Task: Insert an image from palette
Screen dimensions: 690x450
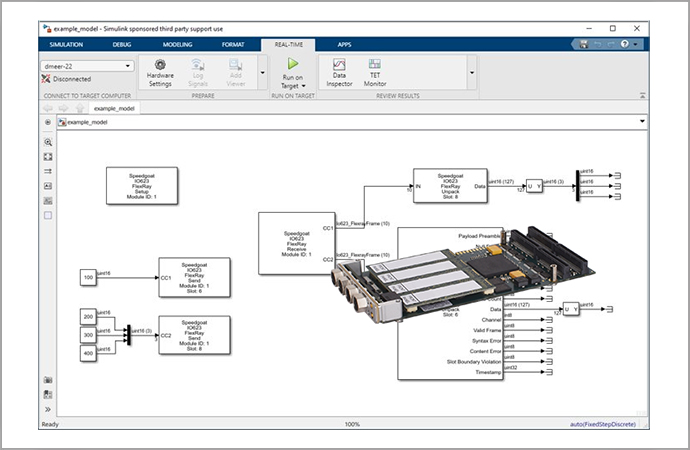Action: [48, 201]
